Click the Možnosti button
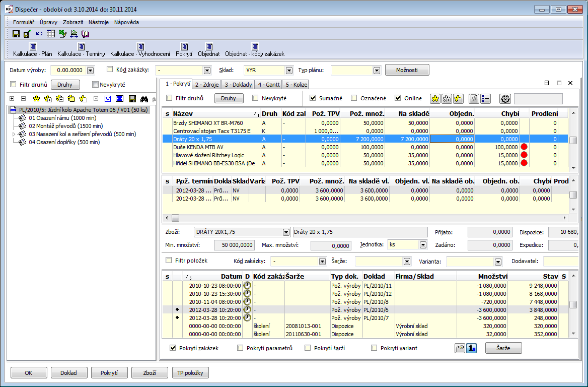The width and height of the screenshot is (588, 387). pos(407,70)
